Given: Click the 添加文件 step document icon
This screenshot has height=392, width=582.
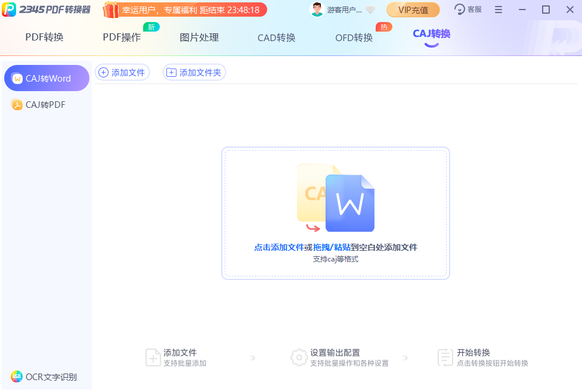Looking at the screenshot, I should click(153, 357).
